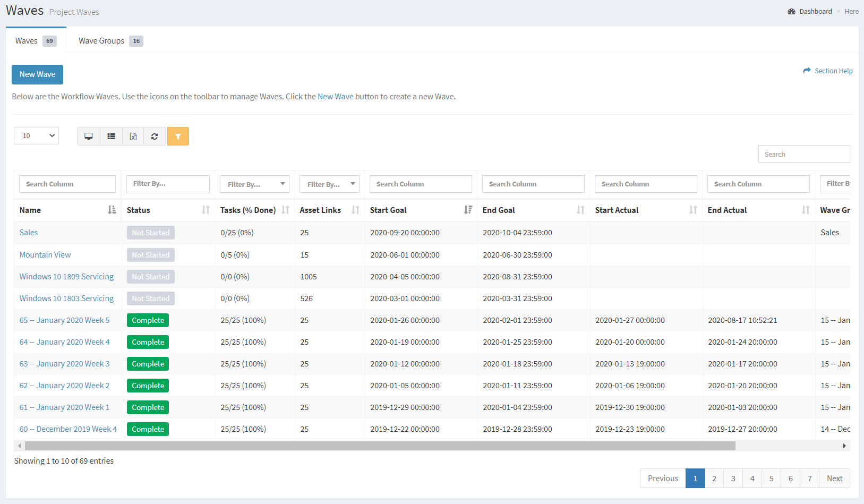864x504 pixels.
Task: Open the Tasks Filter By dropdown
Action: point(254,184)
